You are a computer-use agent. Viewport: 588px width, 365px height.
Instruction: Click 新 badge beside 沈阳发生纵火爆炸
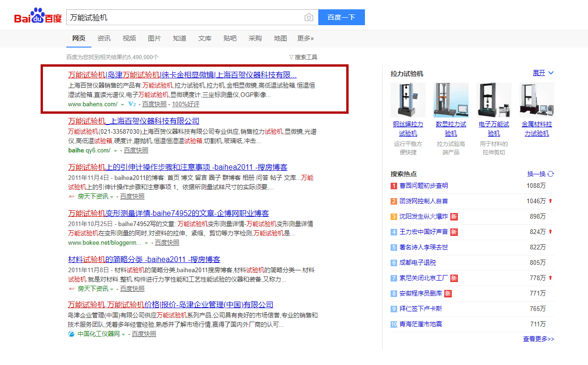point(454,216)
